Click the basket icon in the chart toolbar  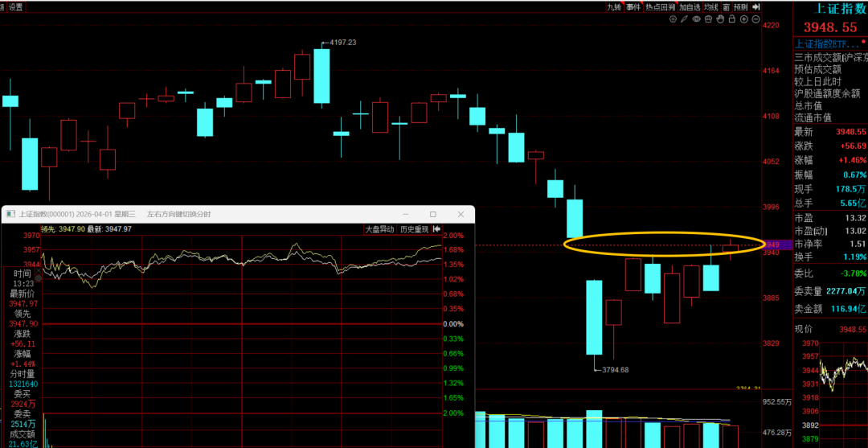tap(709, 18)
